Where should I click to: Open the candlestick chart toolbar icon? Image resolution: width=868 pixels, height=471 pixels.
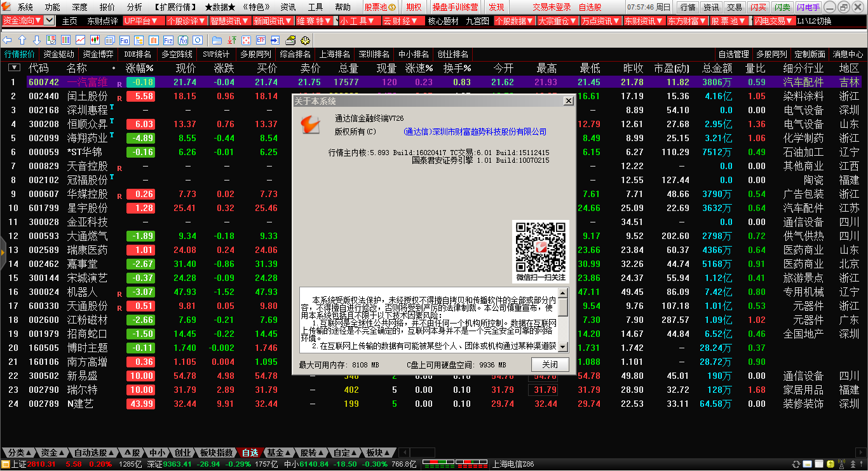tap(95, 40)
